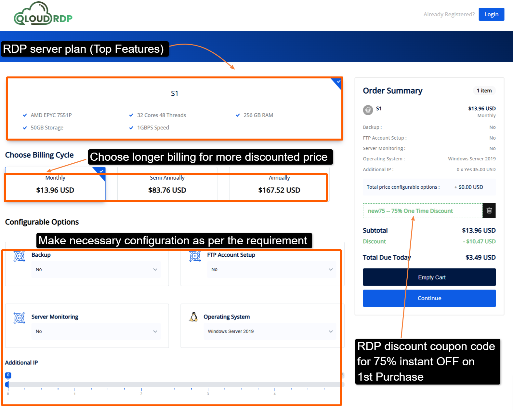The image size is (513, 420).
Task: Click the '$3.49 USD' total amount
Action: coord(480,257)
